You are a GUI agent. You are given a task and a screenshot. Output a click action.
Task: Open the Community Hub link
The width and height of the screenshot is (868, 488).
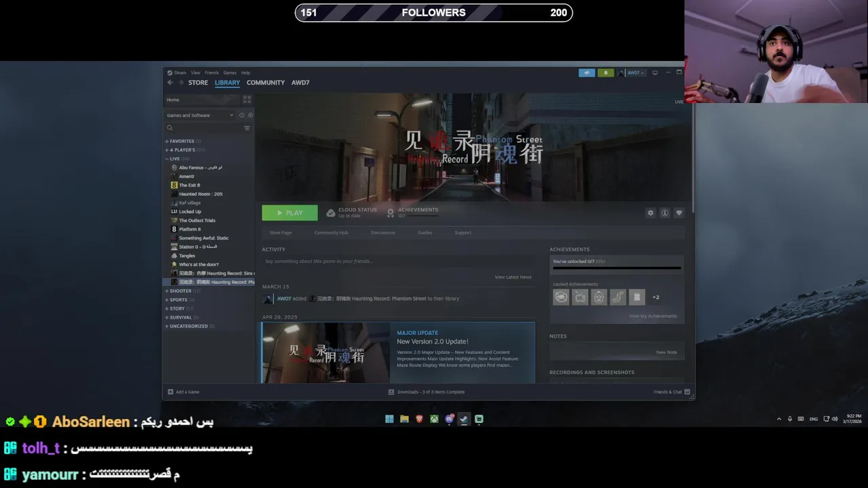point(331,232)
